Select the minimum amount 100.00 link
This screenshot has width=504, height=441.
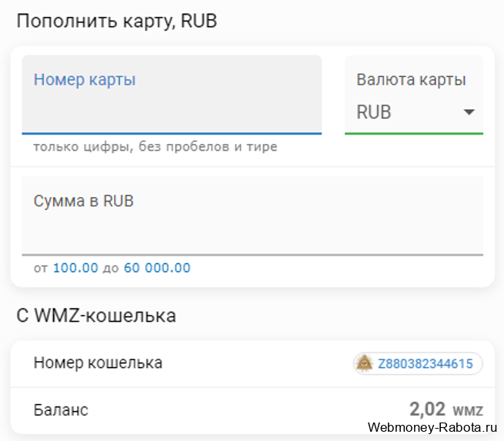pyautogui.click(x=75, y=268)
